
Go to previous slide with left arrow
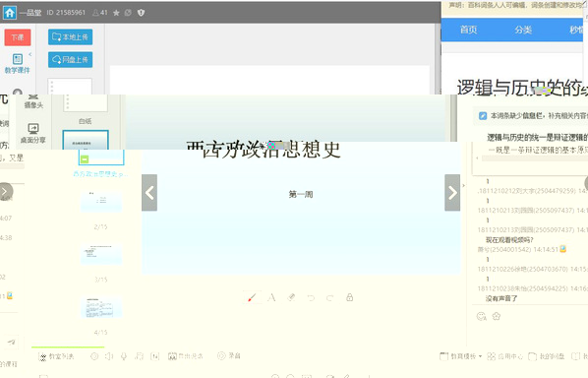pos(149,193)
